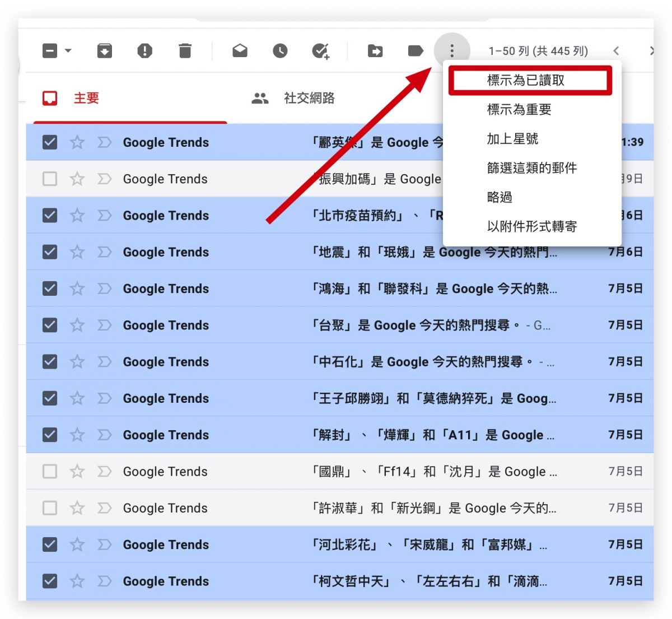Mark 「河北彩花」 email as important
This screenshot has height=619, width=672.
104,544
